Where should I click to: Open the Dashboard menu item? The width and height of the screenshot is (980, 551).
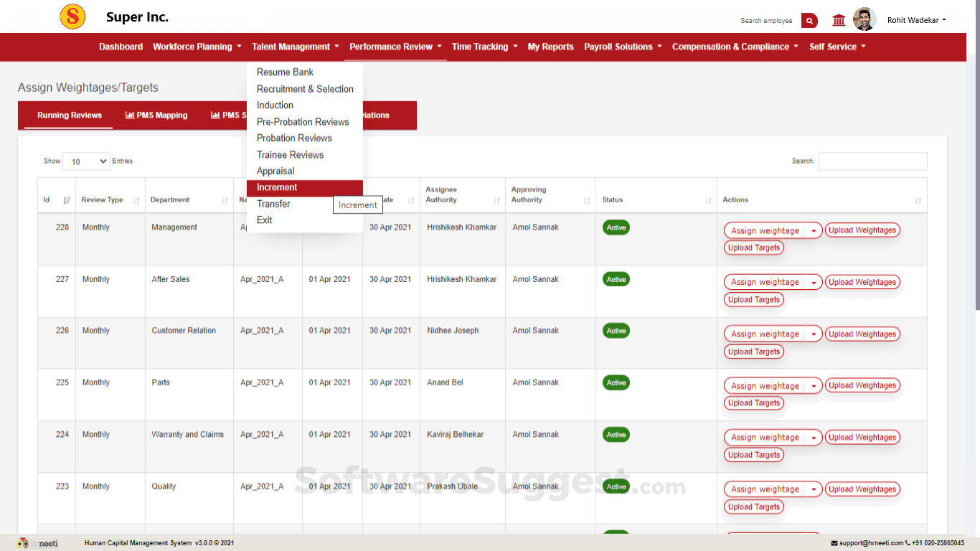[121, 47]
